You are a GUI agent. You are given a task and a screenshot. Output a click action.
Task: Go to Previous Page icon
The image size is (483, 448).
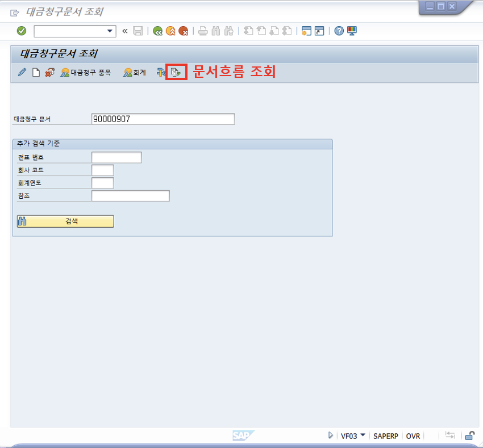point(261,31)
